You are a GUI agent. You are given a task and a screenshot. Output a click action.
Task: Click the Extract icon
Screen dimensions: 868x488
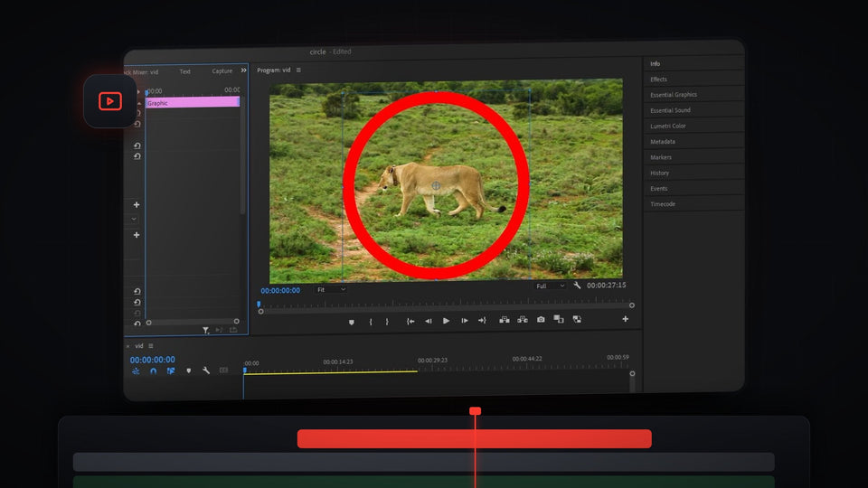[523, 320]
